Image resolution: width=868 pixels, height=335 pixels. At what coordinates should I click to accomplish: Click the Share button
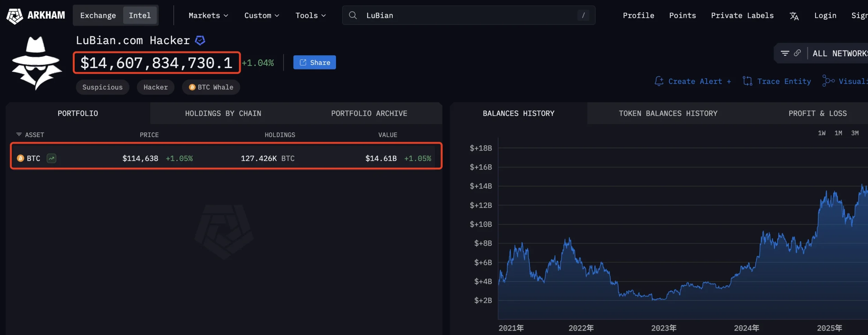(314, 62)
